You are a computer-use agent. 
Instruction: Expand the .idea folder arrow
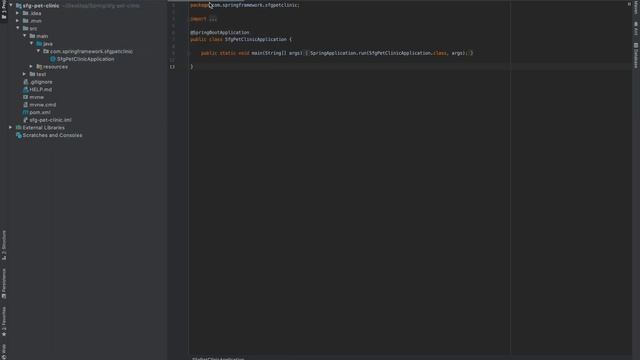click(18, 13)
